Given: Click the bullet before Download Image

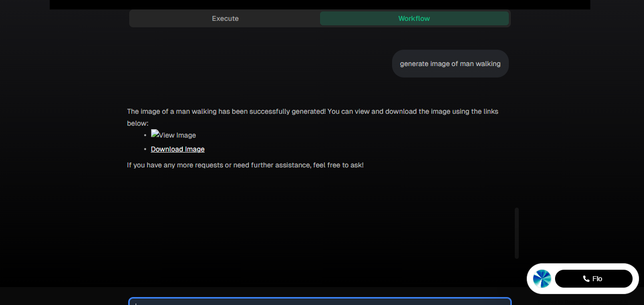Looking at the screenshot, I should [145, 149].
